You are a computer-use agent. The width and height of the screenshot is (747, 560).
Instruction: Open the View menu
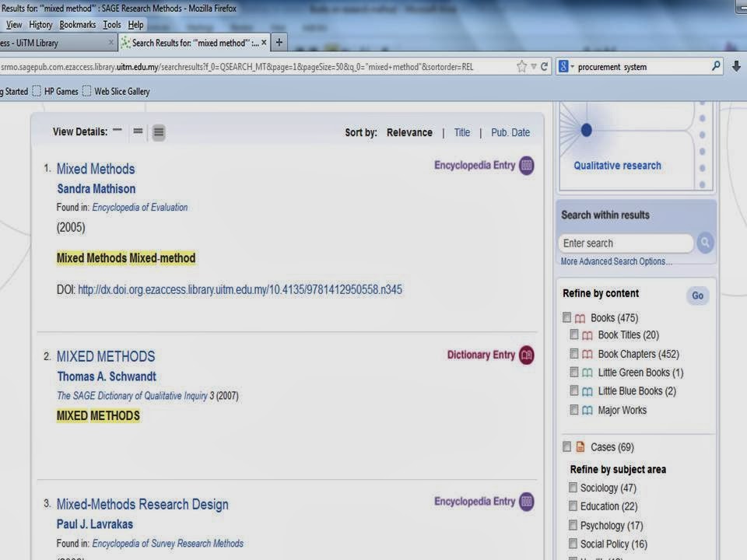point(14,24)
